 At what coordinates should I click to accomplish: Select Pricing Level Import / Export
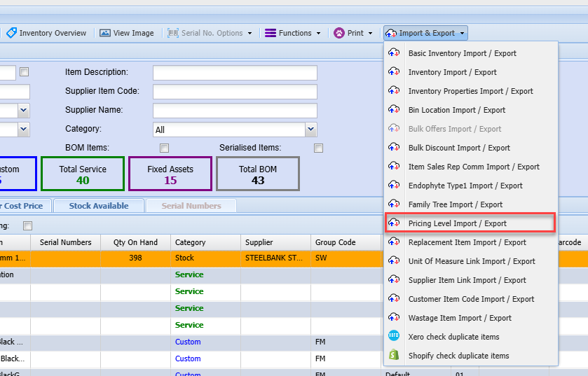coord(457,223)
